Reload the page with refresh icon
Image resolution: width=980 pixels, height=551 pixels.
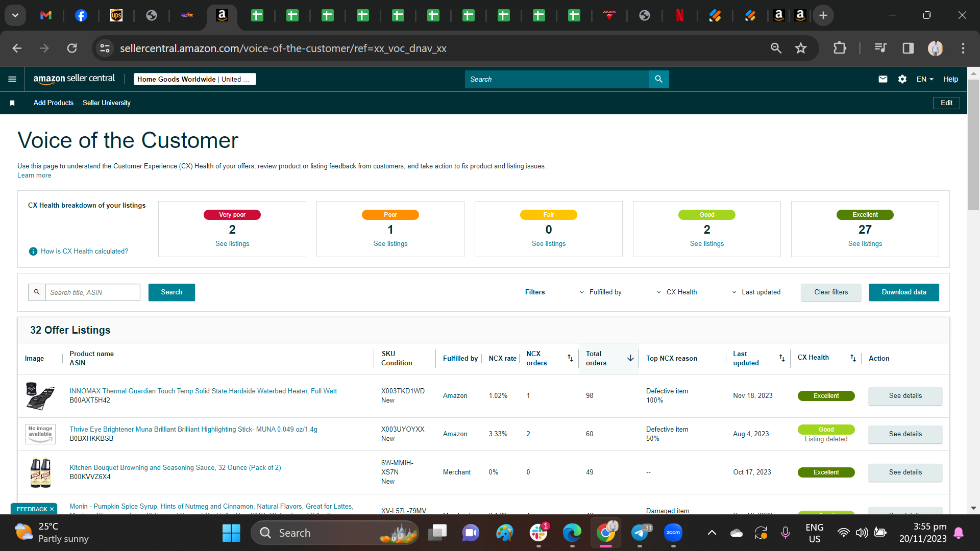(72, 48)
